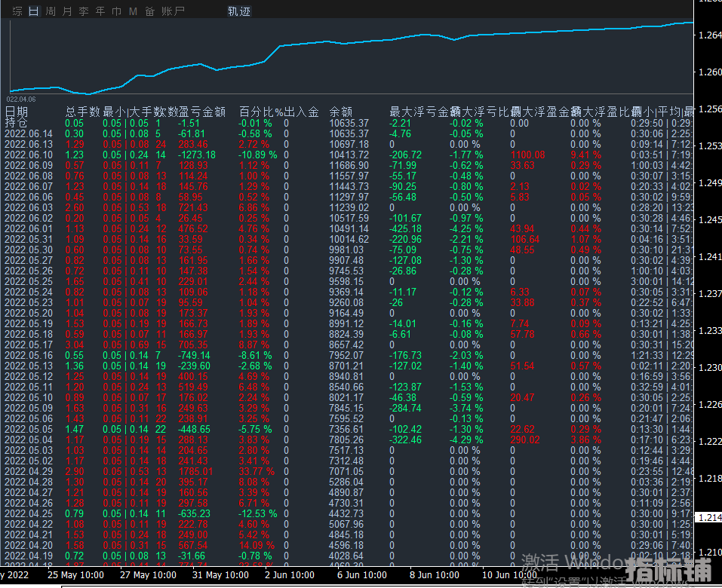Select the 2022.05.13 date row
The image size is (722, 588).
[29, 366]
